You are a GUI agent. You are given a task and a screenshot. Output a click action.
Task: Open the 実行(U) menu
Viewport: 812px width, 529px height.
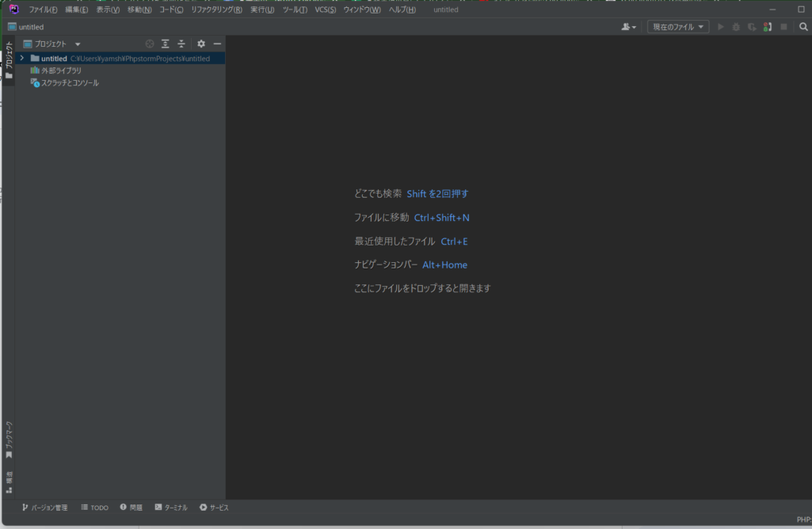262,10
